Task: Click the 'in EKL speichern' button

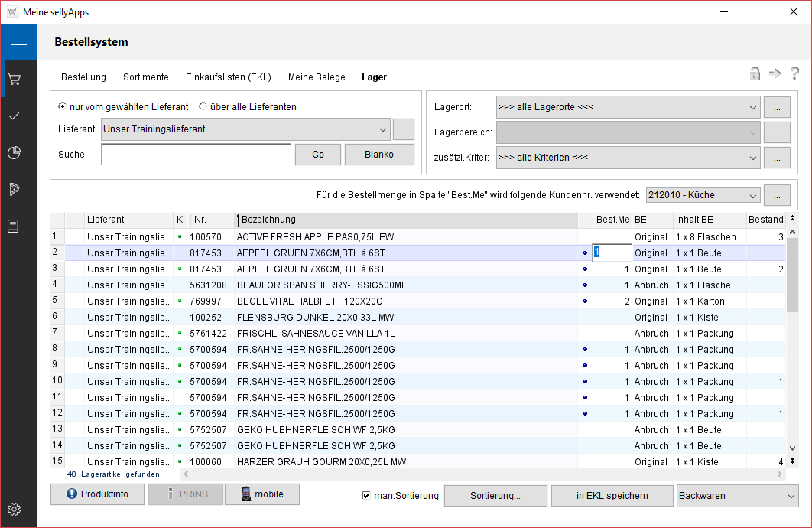Action: point(612,496)
